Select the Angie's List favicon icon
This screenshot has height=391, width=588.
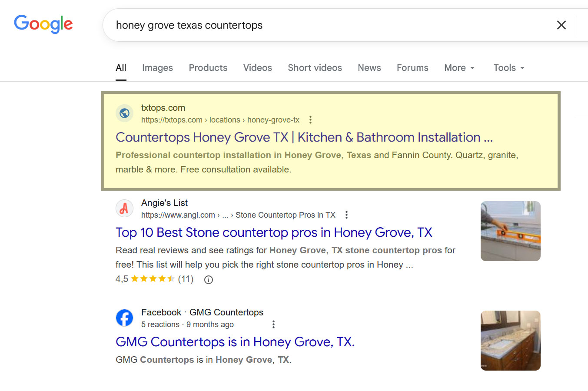tap(125, 209)
